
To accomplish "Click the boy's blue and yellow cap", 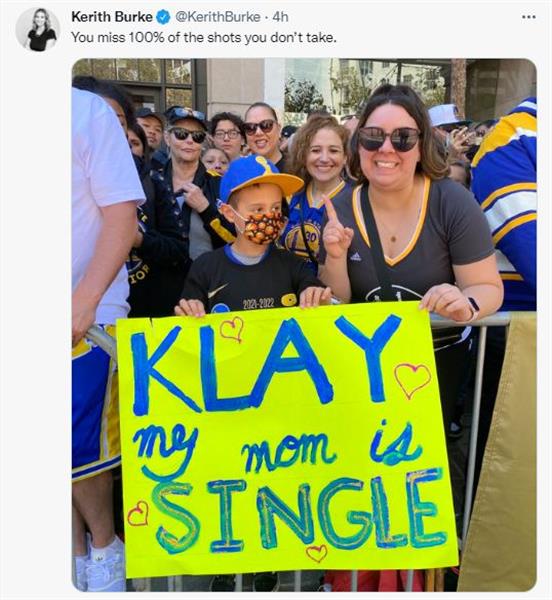I will click(x=259, y=176).
